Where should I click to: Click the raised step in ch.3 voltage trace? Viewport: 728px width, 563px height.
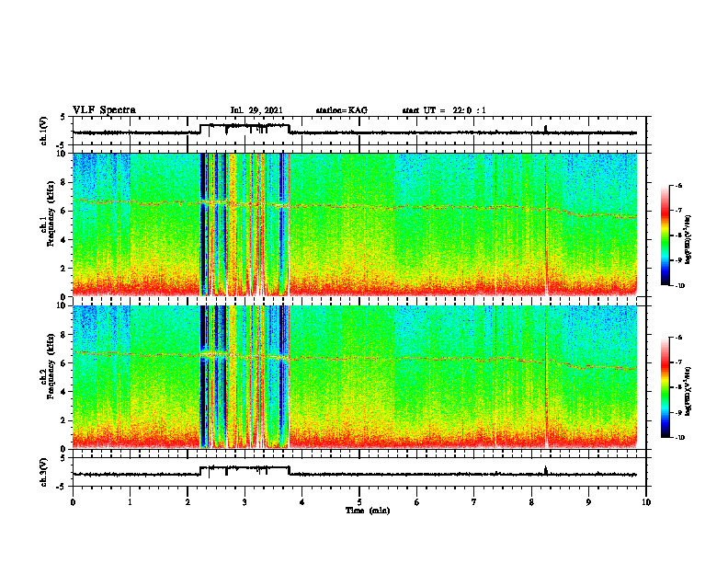click(x=245, y=467)
